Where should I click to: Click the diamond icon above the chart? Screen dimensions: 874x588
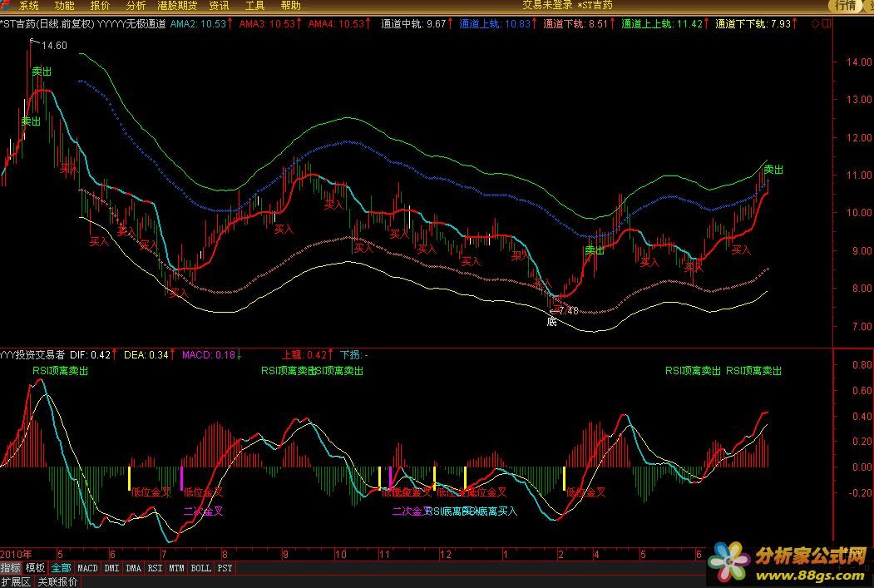click(x=816, y=23)
